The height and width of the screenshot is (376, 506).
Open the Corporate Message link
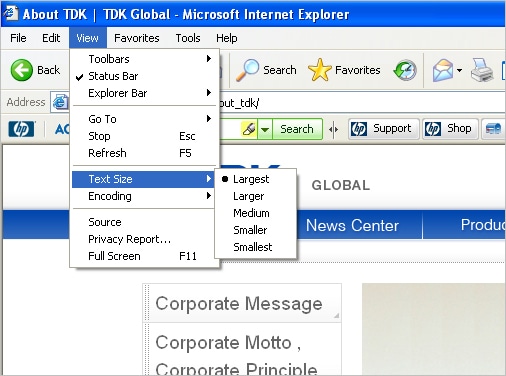[239, 304]
